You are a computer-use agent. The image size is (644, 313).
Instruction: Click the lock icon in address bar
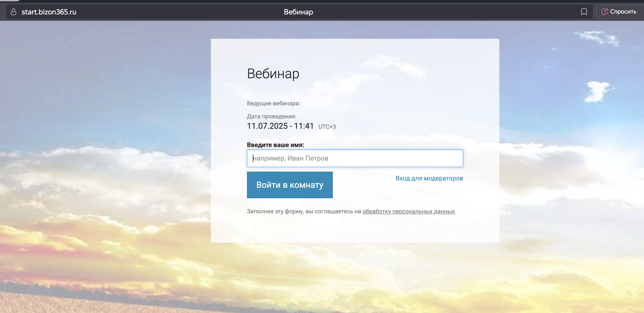tap(14, 12)
